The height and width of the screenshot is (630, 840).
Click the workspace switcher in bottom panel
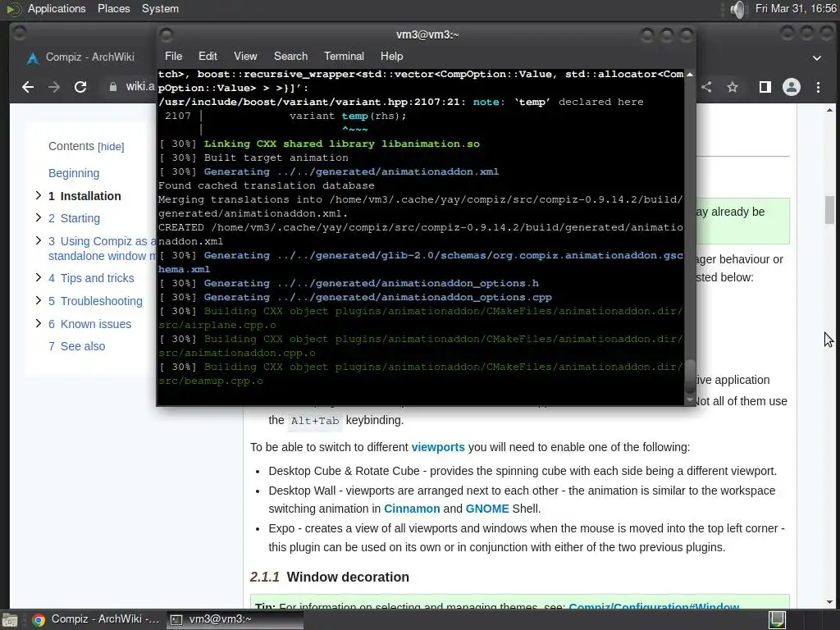[x=778, y=620]
